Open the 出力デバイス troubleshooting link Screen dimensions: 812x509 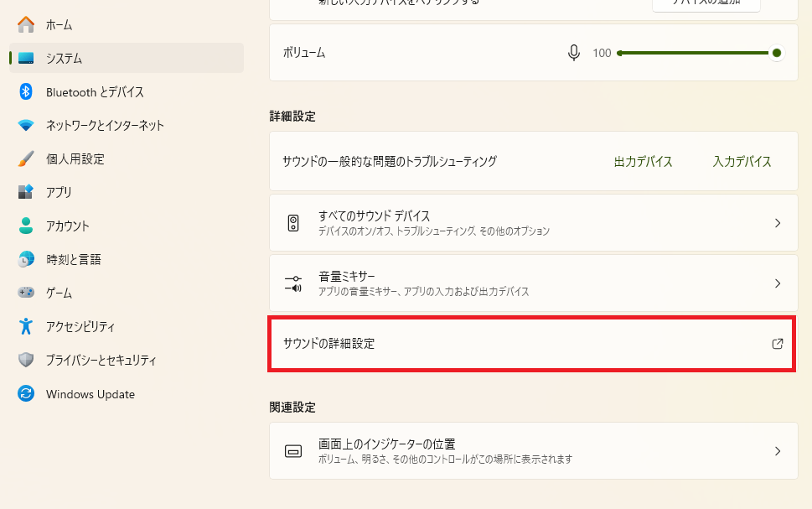point(644,162)
